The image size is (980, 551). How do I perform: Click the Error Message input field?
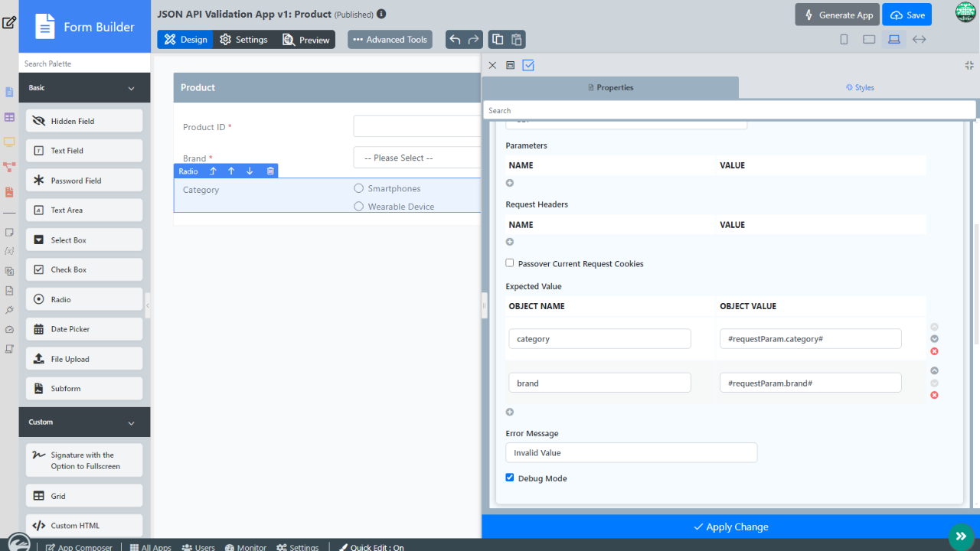(x=631, y=452)
